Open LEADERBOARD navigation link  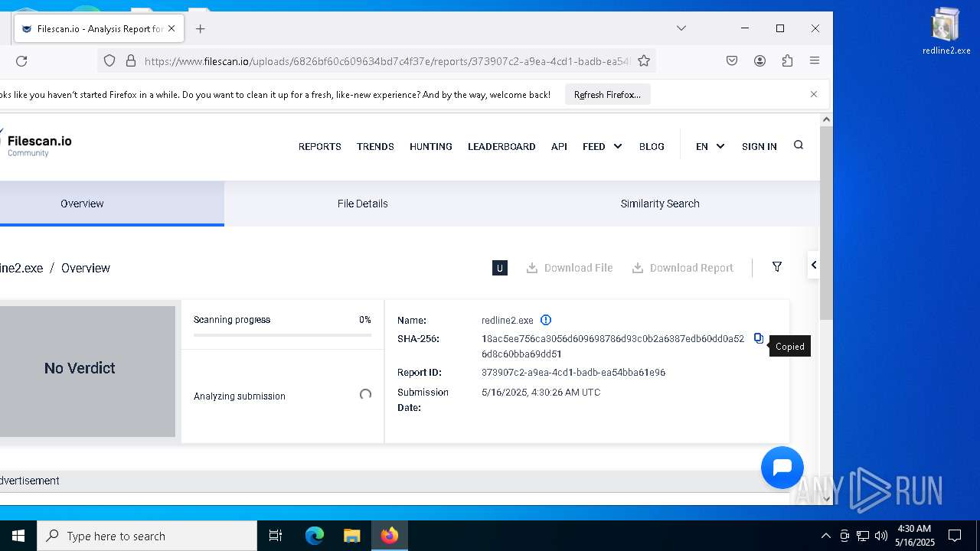click(x=501, y=146)
